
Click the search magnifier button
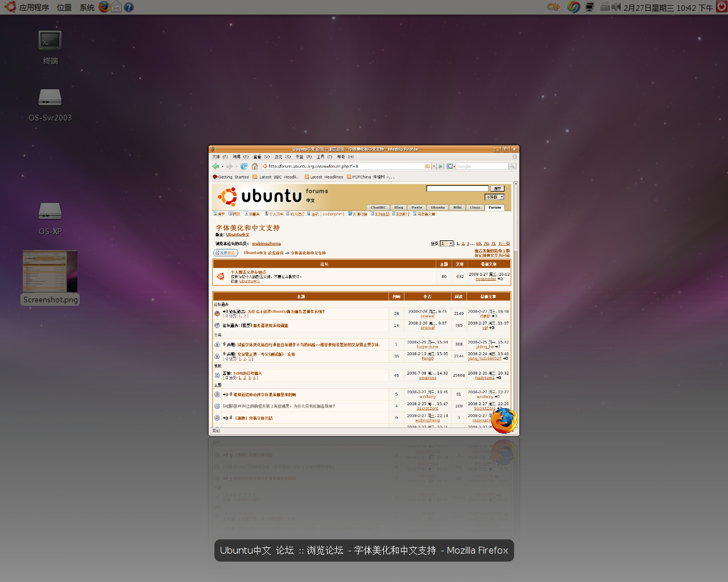point(512,167)
